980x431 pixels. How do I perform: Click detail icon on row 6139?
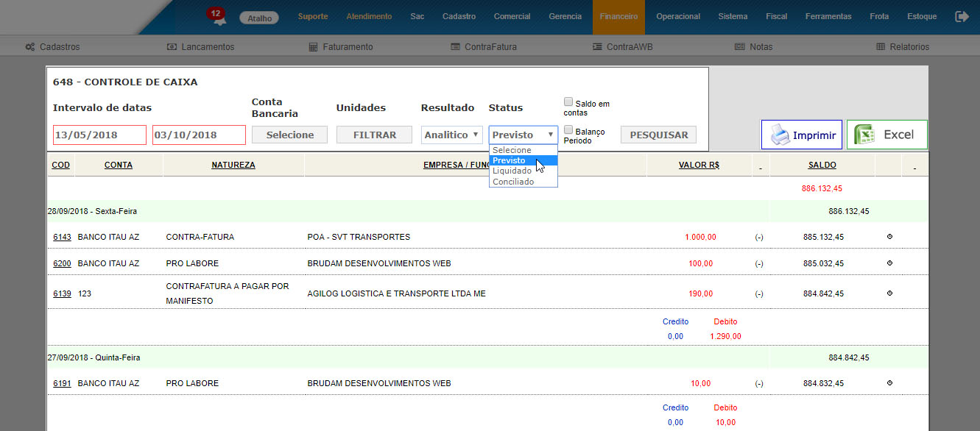click(889, 293)
